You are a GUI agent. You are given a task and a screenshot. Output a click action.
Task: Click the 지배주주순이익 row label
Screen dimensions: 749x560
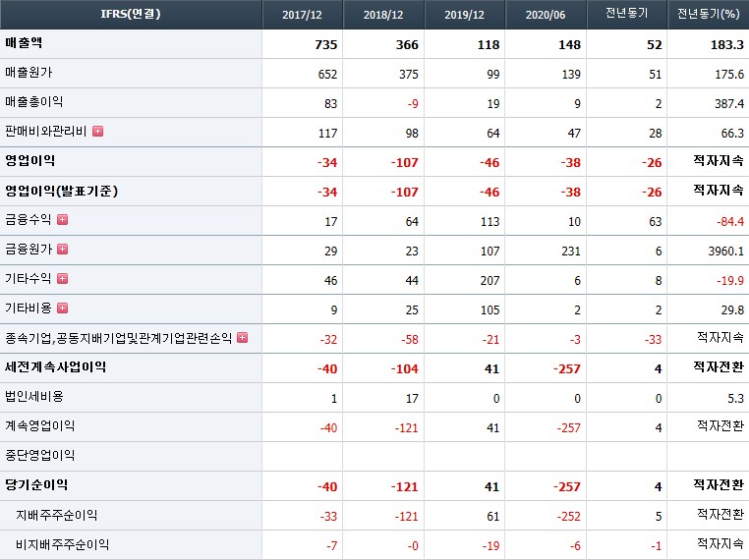pos(57,515)
